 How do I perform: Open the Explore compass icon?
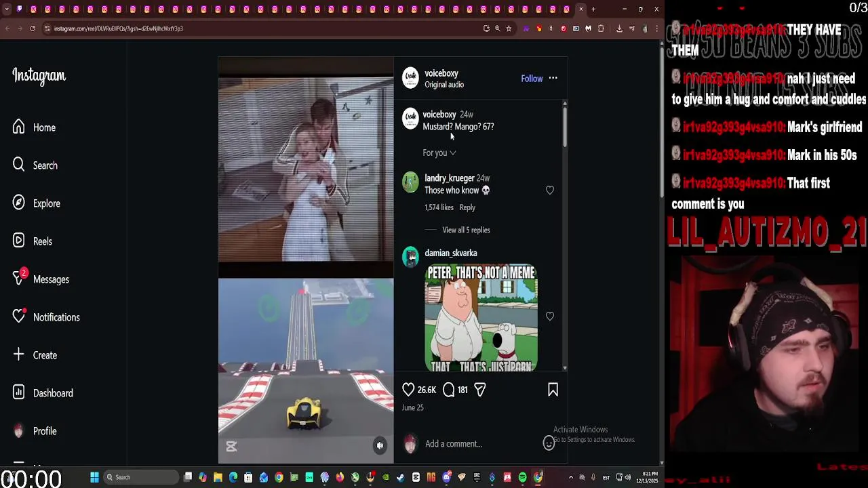[x=18, y=203]
